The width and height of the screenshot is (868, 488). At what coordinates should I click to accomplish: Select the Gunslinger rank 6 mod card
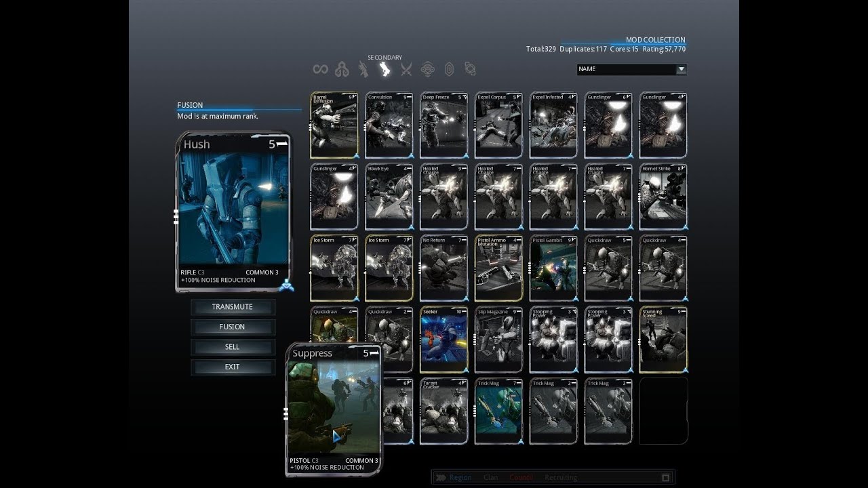pyautogui.click(x=608, y=125)
